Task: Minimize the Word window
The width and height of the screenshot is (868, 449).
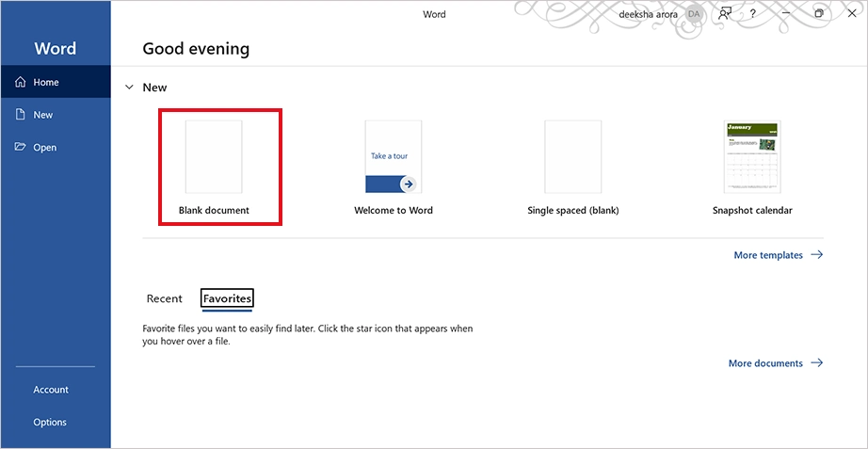Action: [x=787, y=14]
